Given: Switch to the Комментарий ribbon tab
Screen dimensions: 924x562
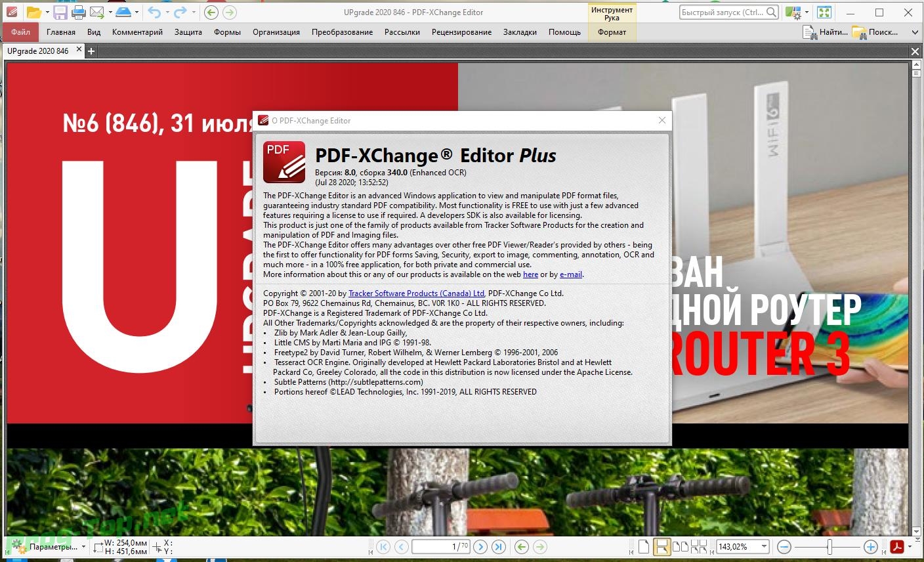Looking at the screenshot, I should (x=137, y=32).
